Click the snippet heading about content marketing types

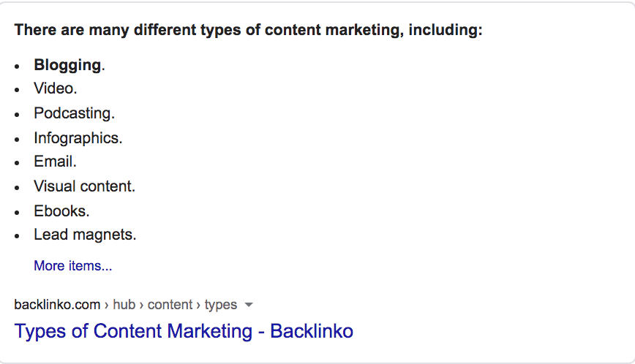(248, 30)
